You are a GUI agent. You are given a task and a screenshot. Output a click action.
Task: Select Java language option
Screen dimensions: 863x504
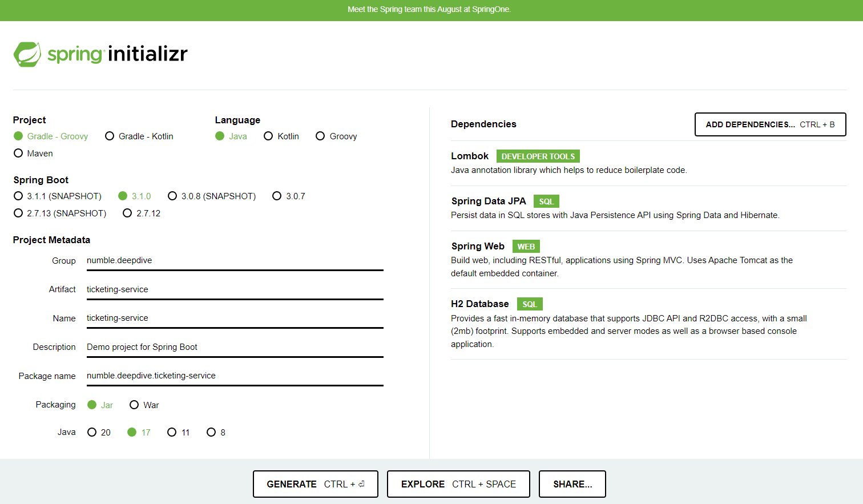tap(231, 136)
